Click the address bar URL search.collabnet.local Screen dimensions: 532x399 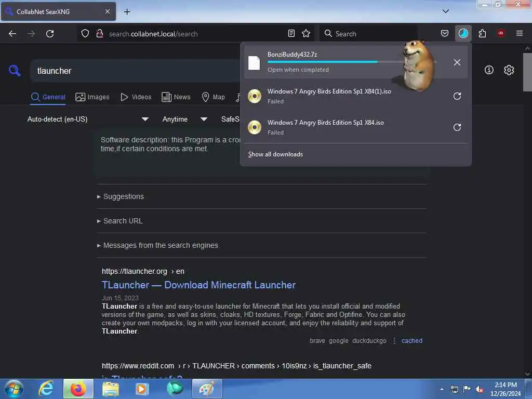click(x=153, y=34)
